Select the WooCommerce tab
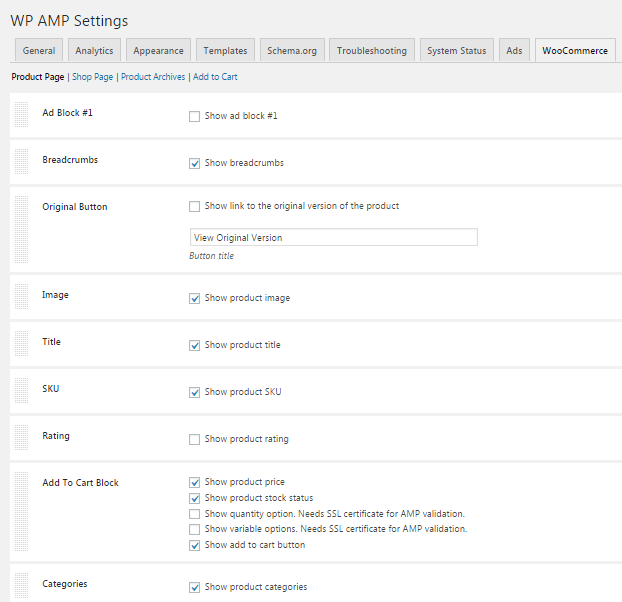Screen dimensions: 622x602 (575, 50)
